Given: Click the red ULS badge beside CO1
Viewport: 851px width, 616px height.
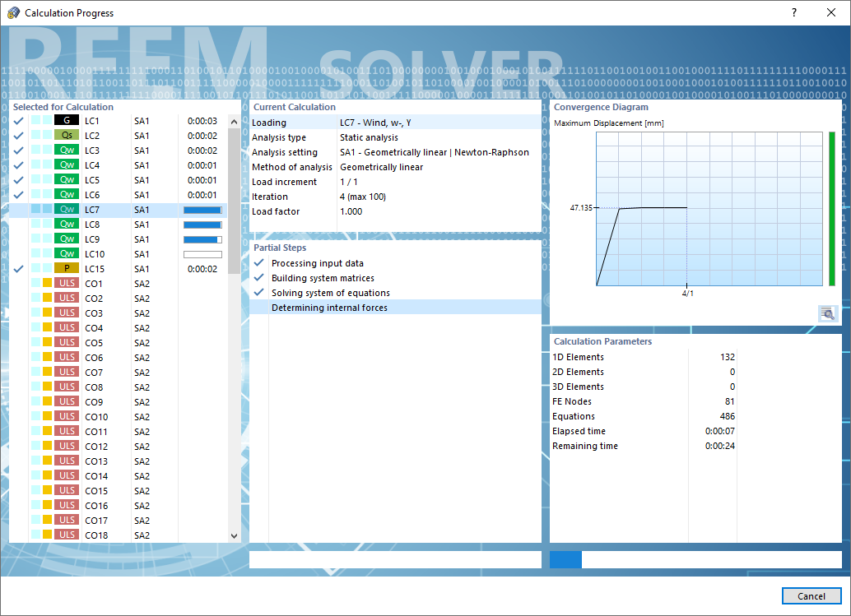Looking at the screenshot, I should 67,283.
